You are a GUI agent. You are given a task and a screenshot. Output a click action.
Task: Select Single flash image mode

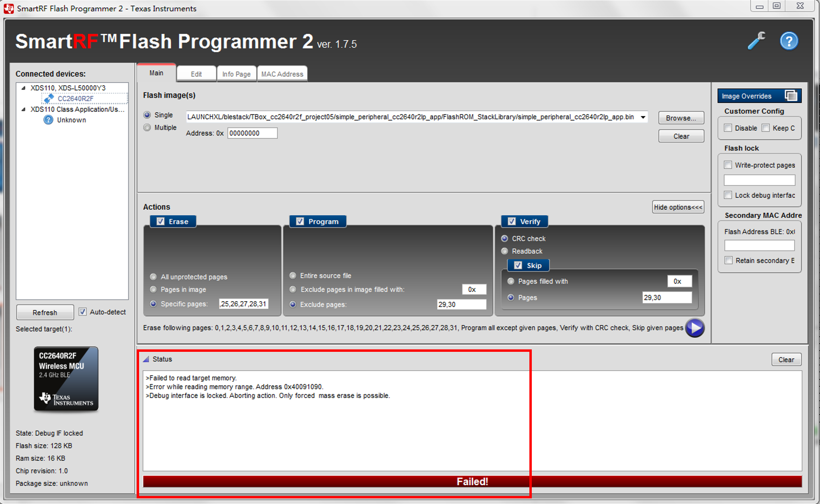pyautogui.click(x=147, y=115)
